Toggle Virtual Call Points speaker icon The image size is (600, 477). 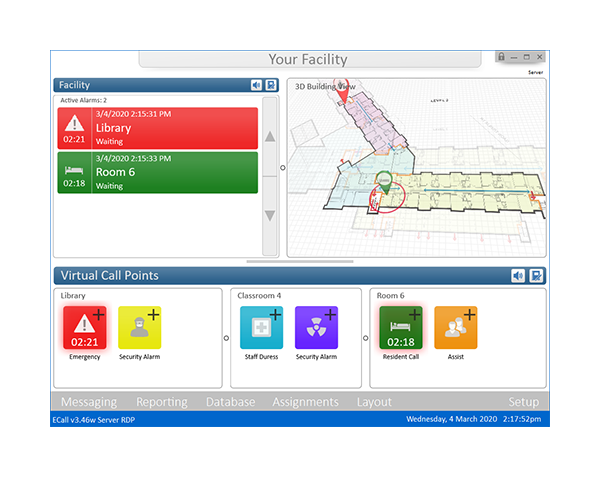pos(518,276)
